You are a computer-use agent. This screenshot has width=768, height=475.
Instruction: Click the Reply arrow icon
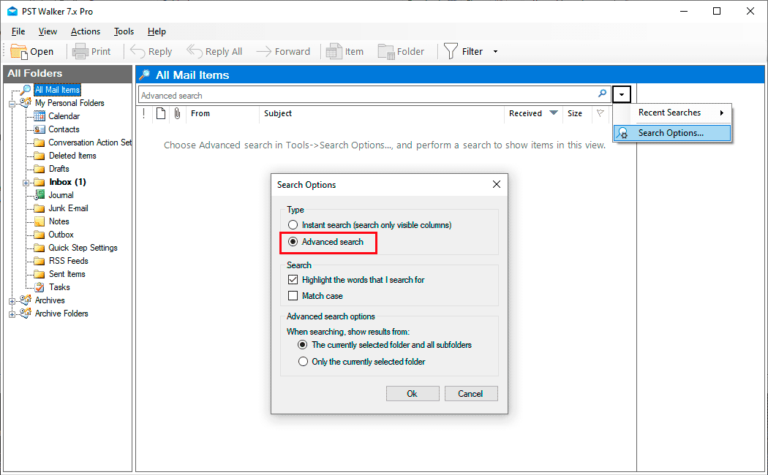[138, 51]
